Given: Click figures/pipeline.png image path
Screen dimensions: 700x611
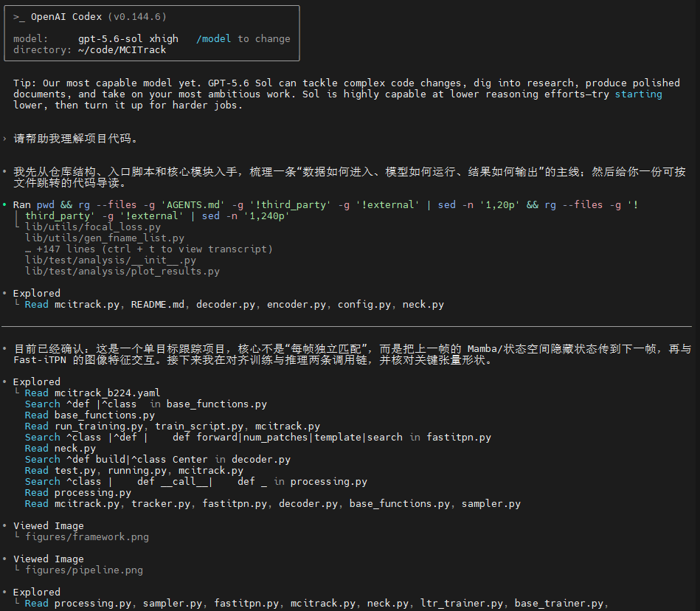Looking at the screenshot, I should point(84,570).
